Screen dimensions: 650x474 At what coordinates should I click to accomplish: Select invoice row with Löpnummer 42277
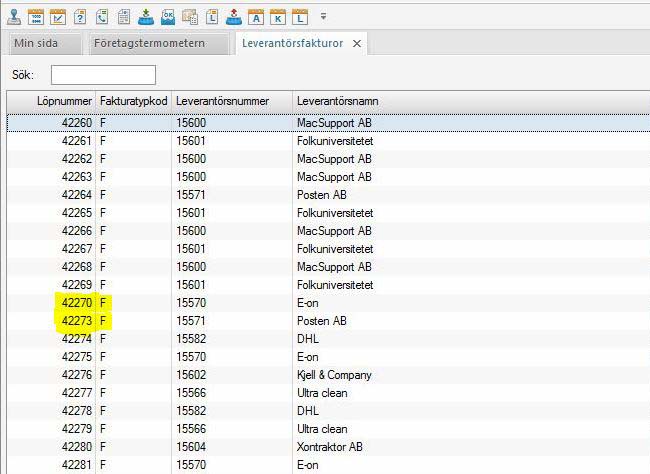328,393
